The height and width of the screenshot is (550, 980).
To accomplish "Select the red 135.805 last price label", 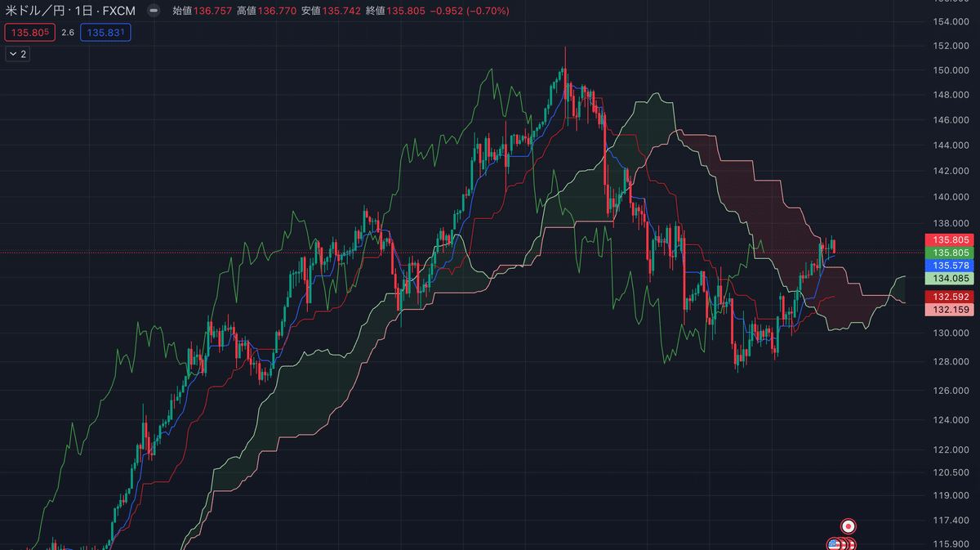I will [950, 239].
